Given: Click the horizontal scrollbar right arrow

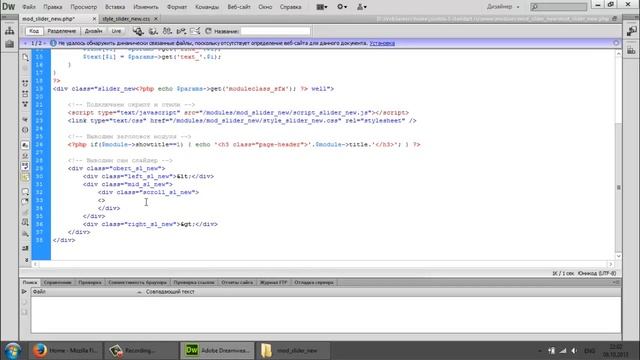Looking at the screenshot, I should 611,264.
